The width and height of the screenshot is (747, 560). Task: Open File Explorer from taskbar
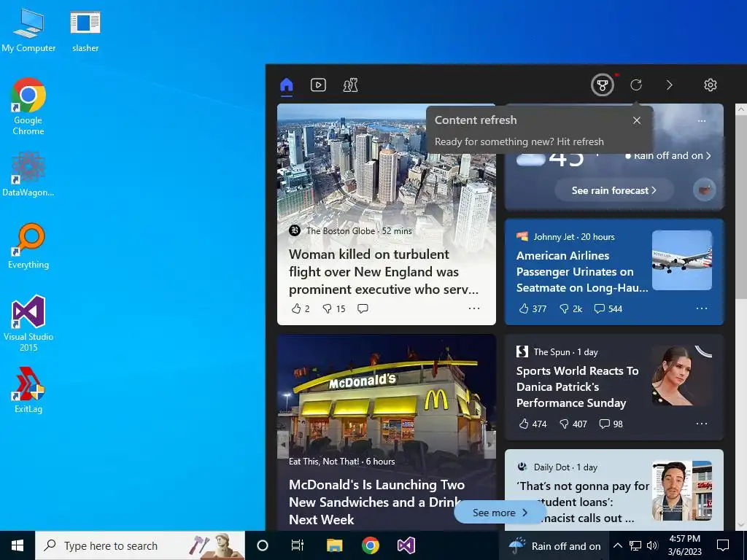334,545
